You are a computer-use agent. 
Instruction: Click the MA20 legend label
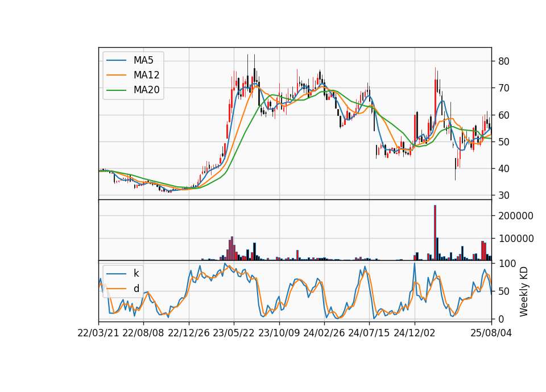tap(146, 90)
